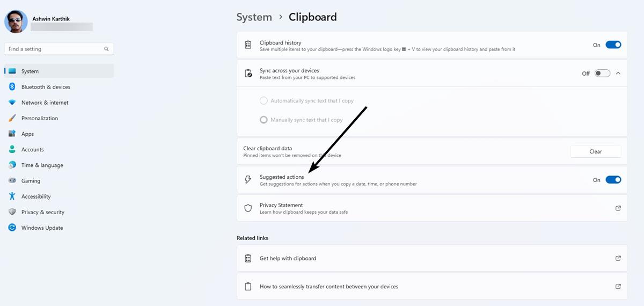
Task: Click the Bluetooth & devices sidebar icon
Action: pos(12,87)
